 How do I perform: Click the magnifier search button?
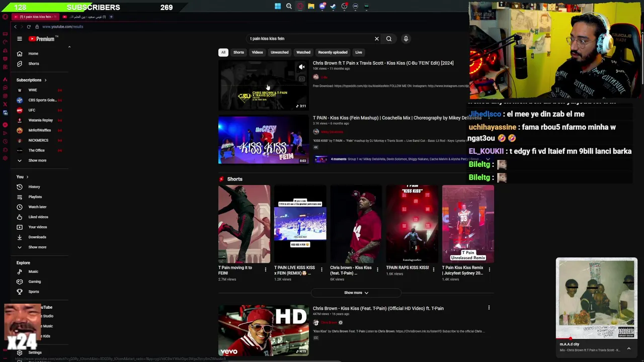tap(389, 39)
